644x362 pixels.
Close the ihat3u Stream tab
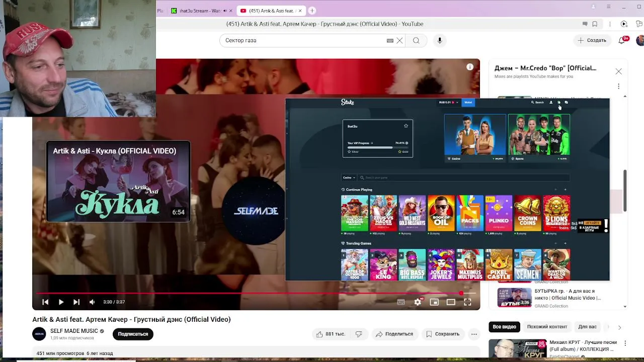231,11
